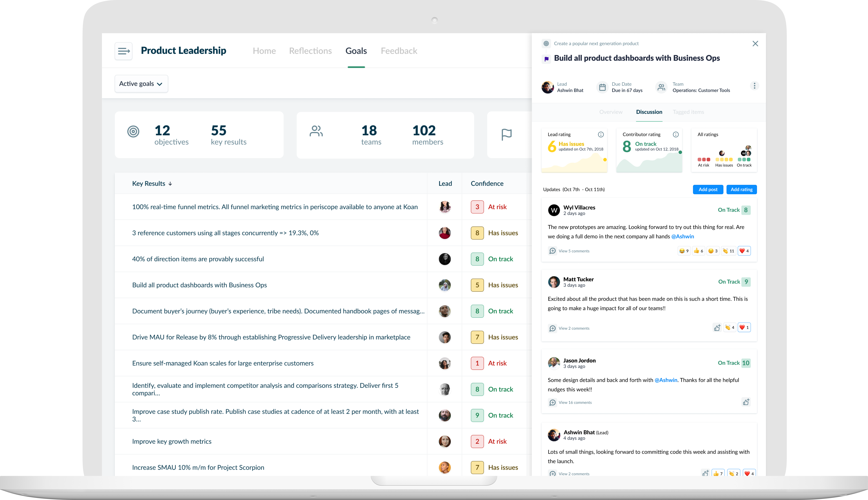
Task: Click the objectives target icon
Action: [133, 132]
